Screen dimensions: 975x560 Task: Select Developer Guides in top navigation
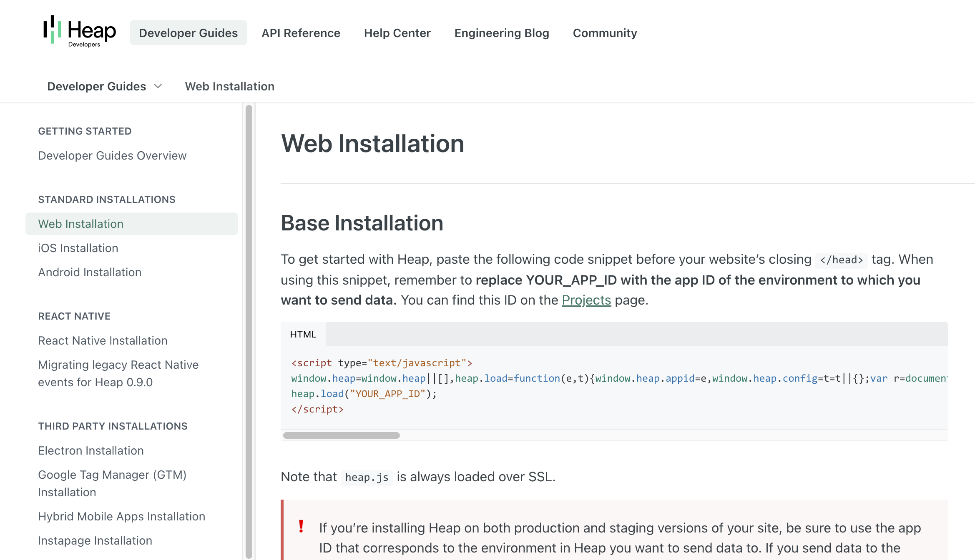[x=188, y=33]
